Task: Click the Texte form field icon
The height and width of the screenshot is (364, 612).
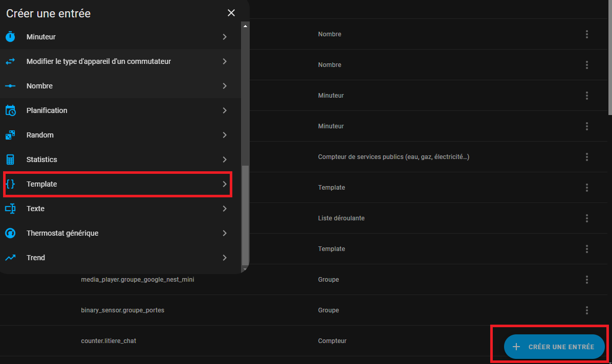Action: tap(11, 209)
